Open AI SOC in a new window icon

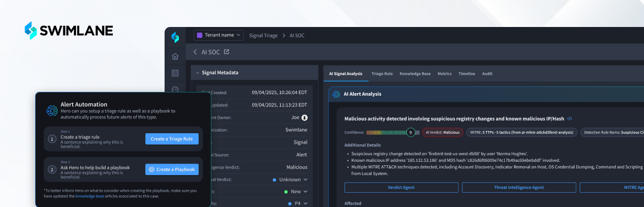(226, 52)
